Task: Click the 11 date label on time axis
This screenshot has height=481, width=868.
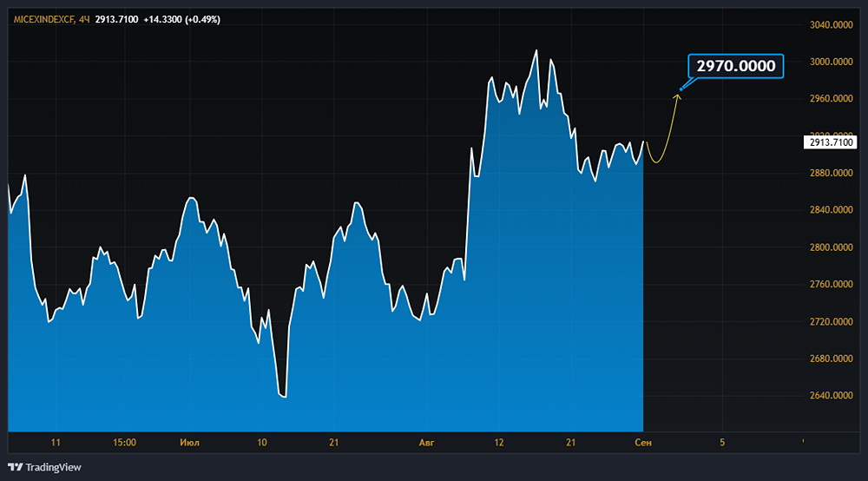Action: click(x=56, y=442)
